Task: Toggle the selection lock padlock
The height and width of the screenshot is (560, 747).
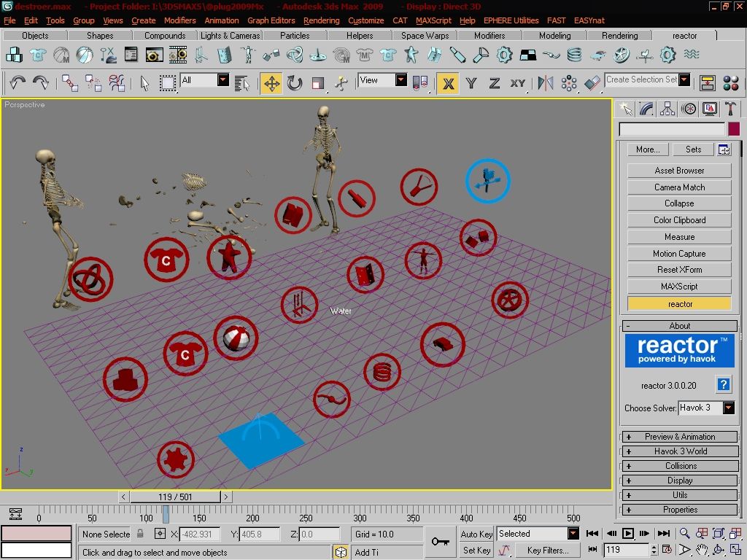Action: coord(140,534)
